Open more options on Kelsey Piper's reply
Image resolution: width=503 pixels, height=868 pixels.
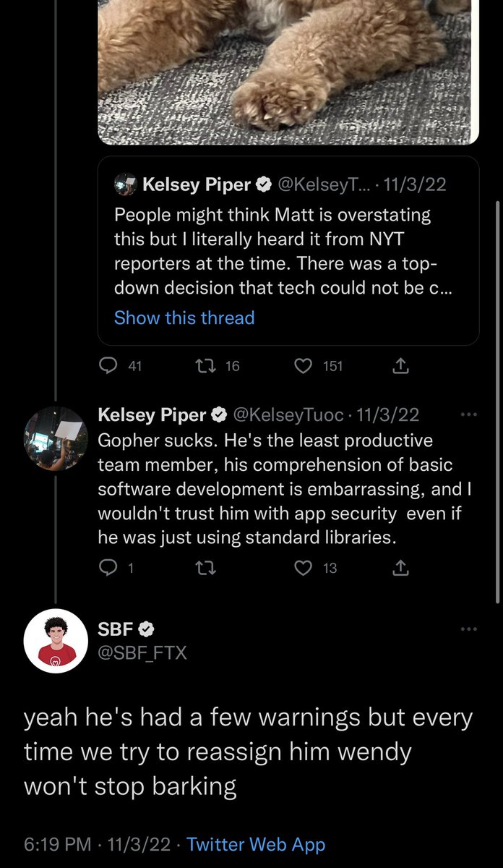[469, 415]
